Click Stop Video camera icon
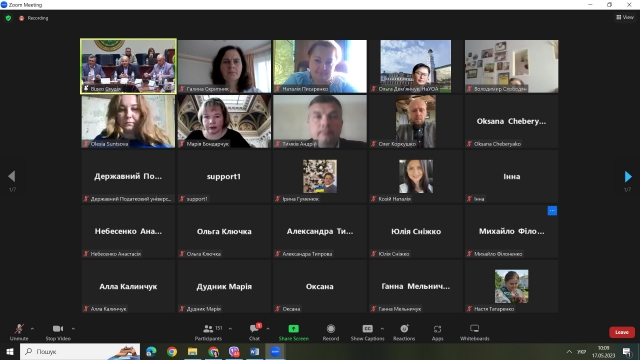This screenshot has width=640, height=360. (58, 329)
